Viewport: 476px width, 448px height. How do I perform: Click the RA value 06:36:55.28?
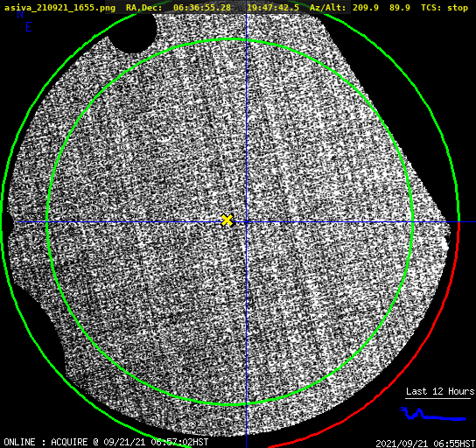(x=202, y=8)
